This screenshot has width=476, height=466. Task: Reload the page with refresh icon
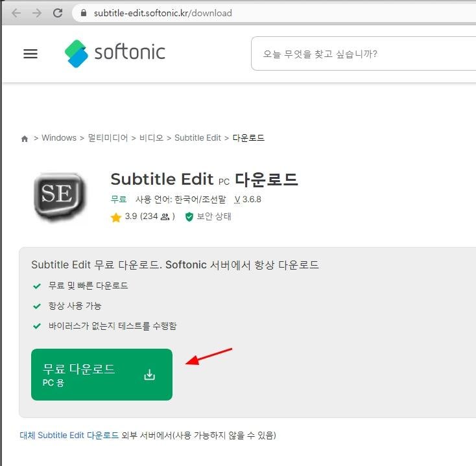(58, 13)
